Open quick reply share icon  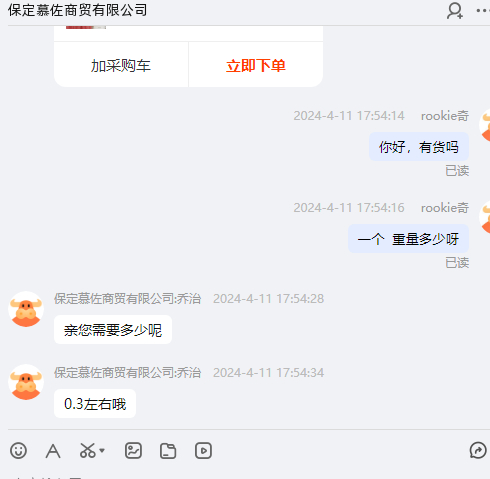(x=478, y=450)
